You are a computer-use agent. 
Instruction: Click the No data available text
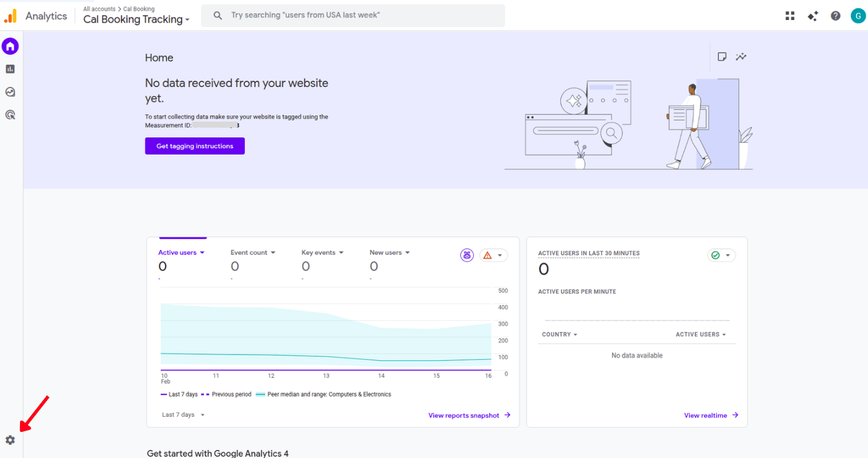click(x=637, y=355)
